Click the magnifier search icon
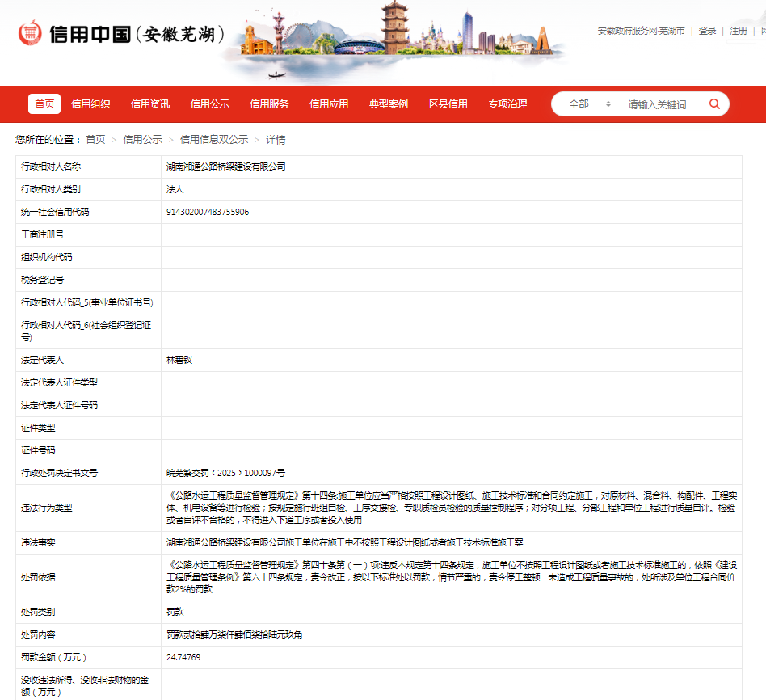This screenshot has width=766, height=700. pyautogui.click(x=714, y=104)
